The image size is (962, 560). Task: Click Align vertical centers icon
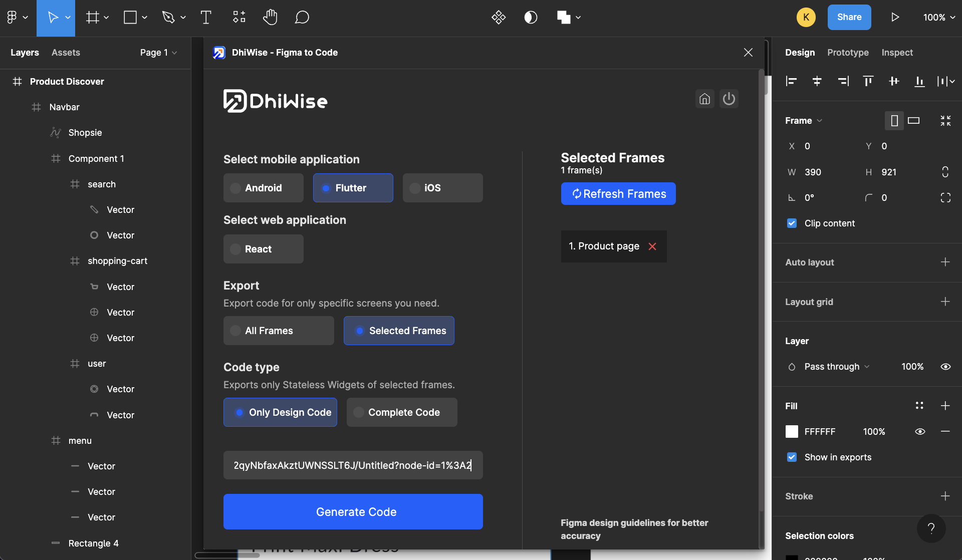coord(894,81)
